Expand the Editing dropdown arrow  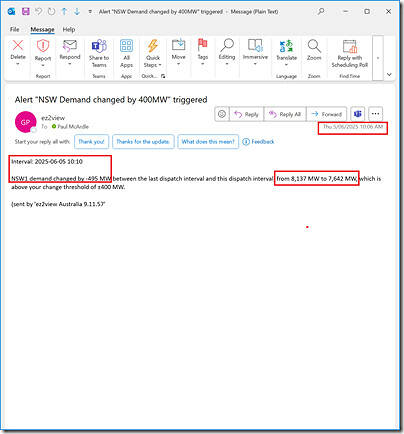(x=227, y=64)
